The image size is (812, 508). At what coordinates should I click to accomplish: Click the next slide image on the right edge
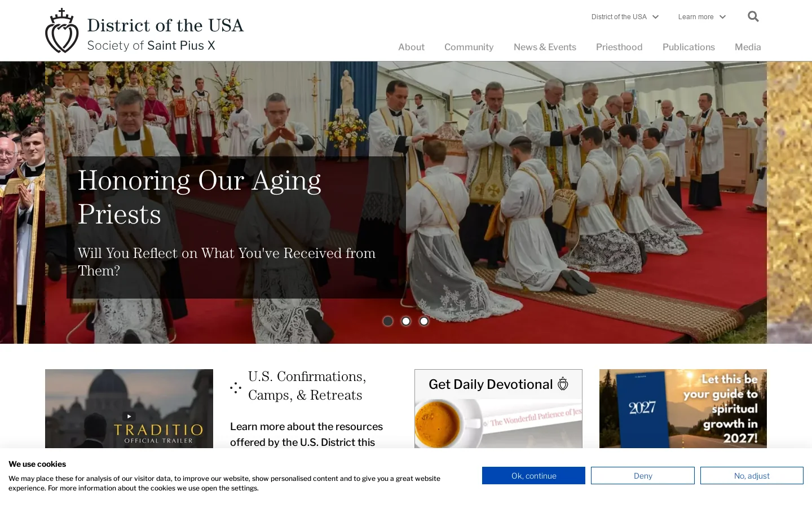pyautogui.click(x=789, y=202)
